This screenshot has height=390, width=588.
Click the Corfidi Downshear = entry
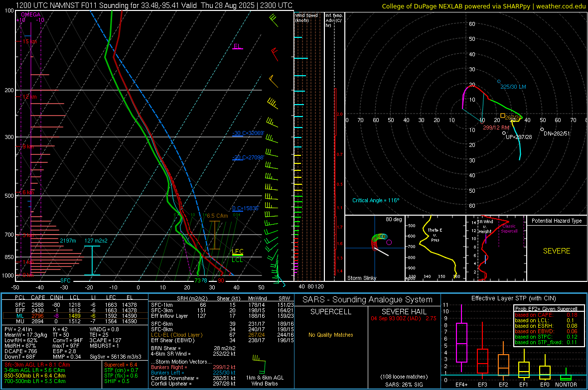click(193, 378)
